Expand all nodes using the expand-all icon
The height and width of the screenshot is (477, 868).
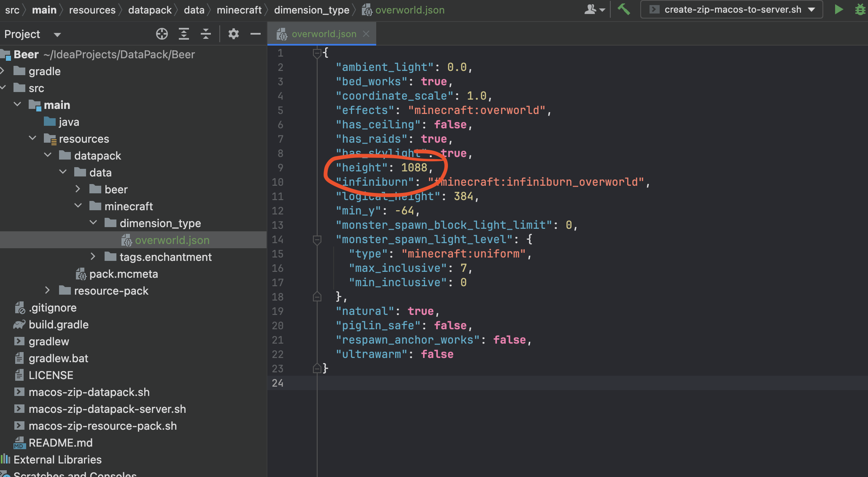pyautogui.click(x=184, y=34)
